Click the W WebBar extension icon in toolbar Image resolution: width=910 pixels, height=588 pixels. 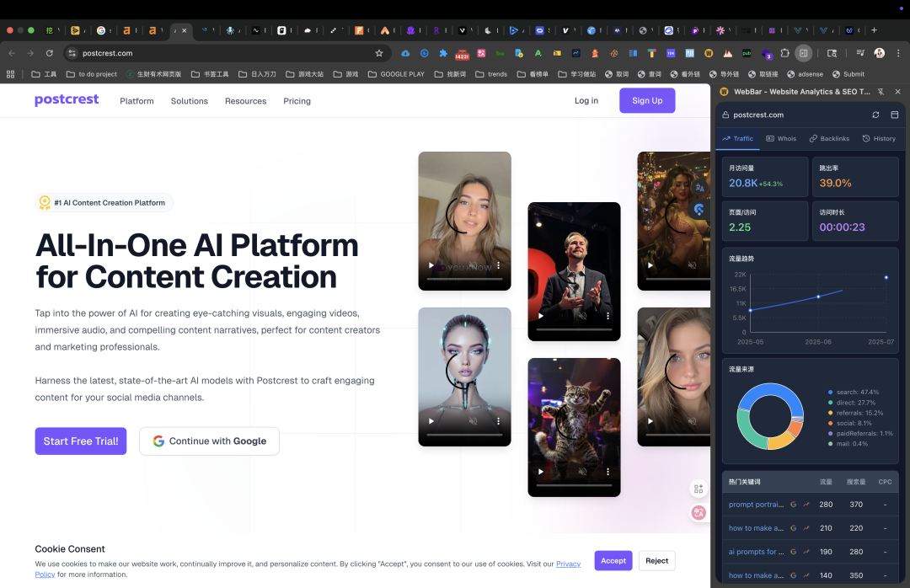709,53
